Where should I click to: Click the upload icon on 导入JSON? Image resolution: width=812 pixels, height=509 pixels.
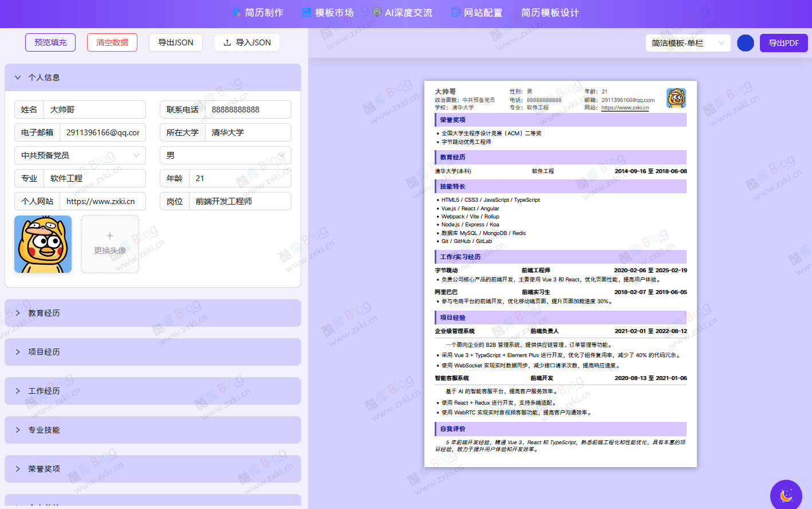click(x=227, y=42)
